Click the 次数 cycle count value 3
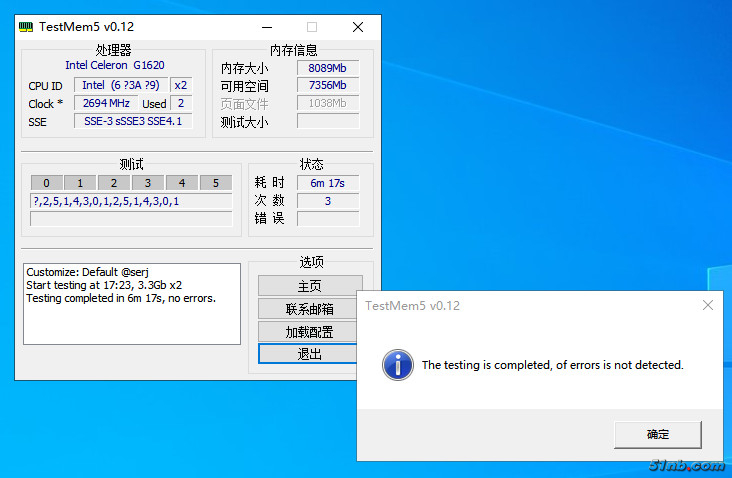 coord(328,201)
